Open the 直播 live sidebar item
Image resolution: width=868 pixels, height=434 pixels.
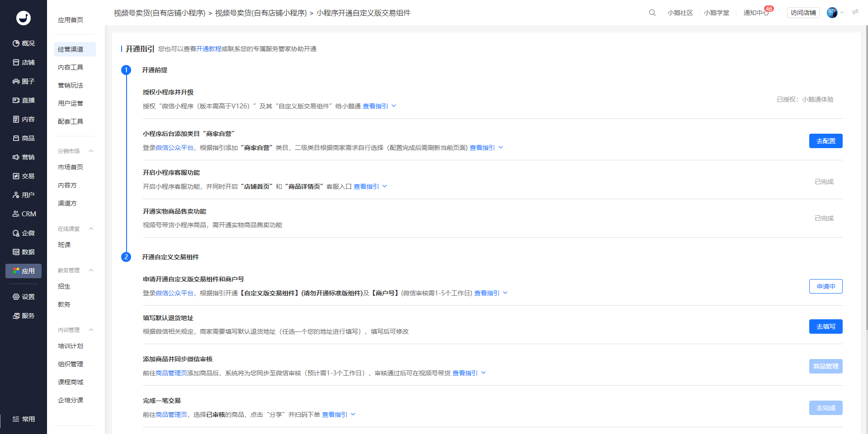click(x=24, y=100)
